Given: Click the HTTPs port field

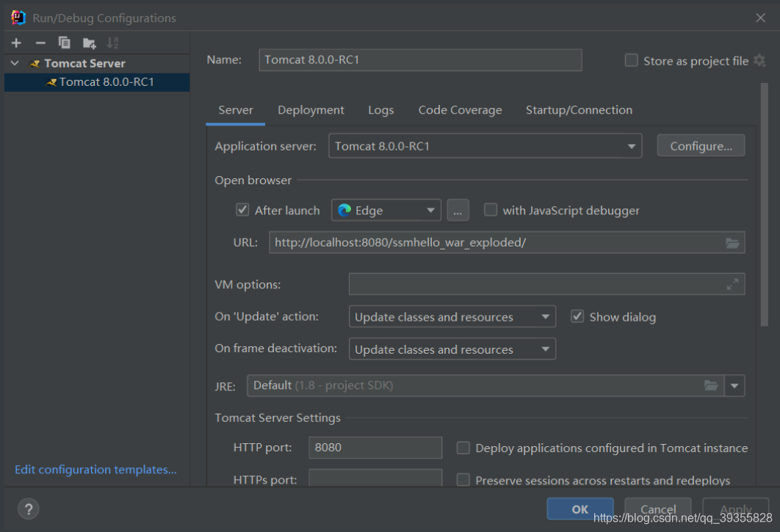Looking at the screenshot, I should click(375, 478).
